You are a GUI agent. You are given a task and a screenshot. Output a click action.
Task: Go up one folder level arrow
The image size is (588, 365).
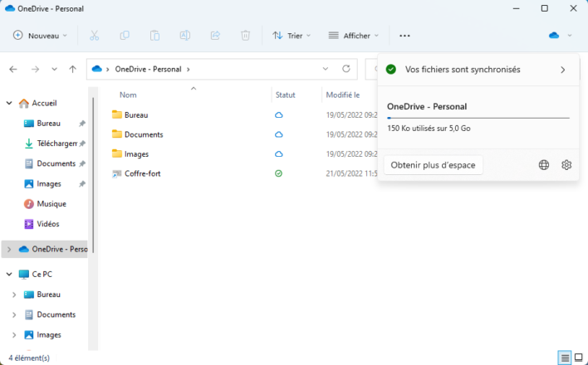tap(73, 70)
